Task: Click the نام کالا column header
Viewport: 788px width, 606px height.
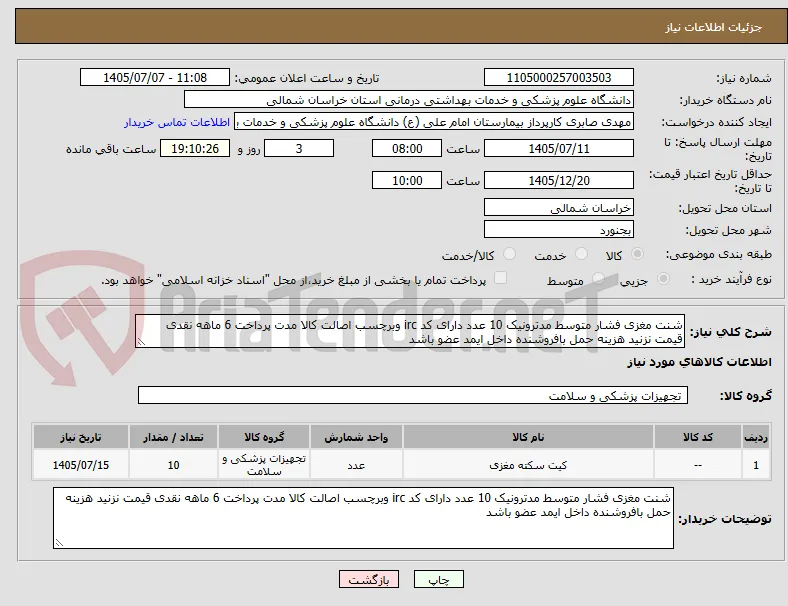Action: [528, 437]
